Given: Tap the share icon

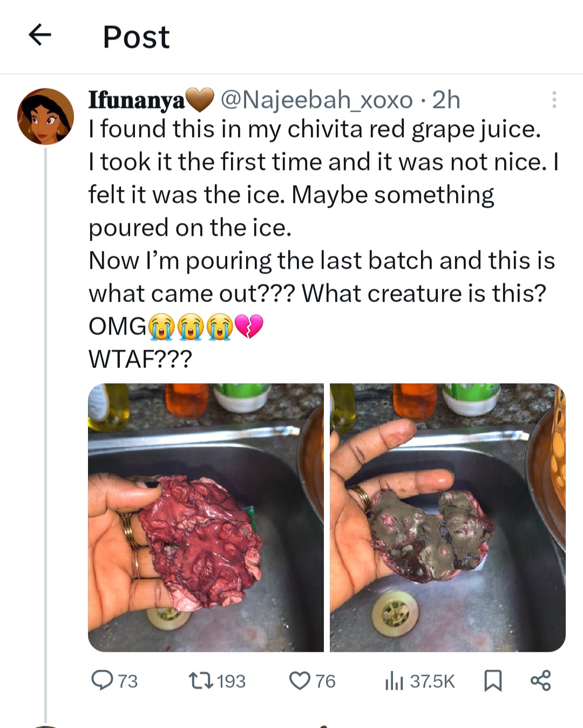Looking at the screenshot, I should pos(540,681).
